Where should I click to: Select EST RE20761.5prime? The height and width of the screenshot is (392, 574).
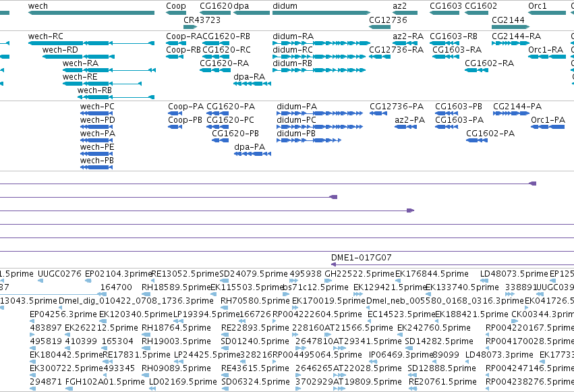pos(413,389)
